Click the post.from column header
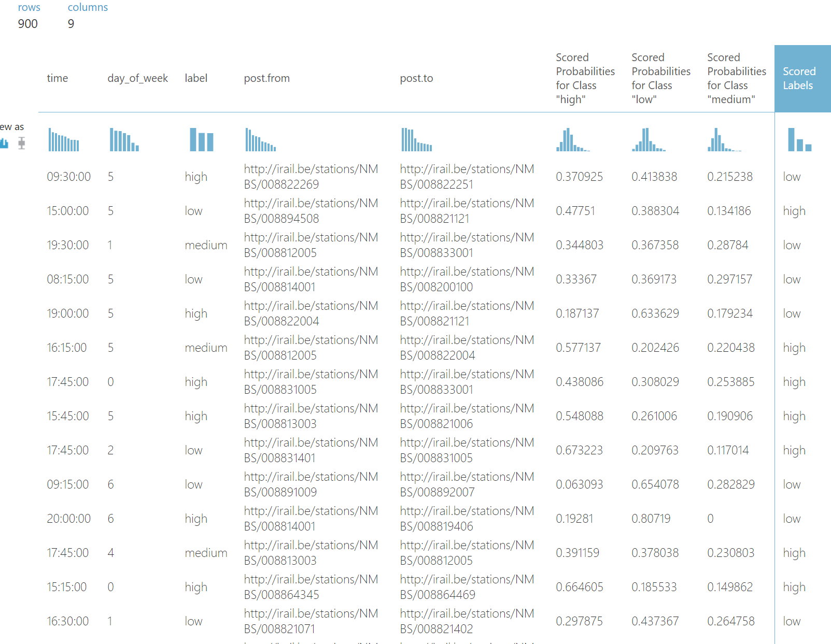 click(266, 78)
